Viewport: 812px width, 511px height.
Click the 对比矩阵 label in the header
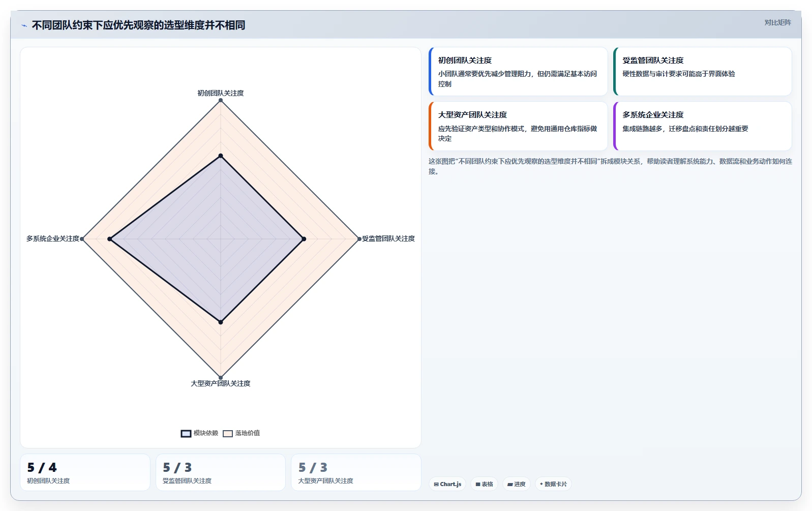pos(777,22)
